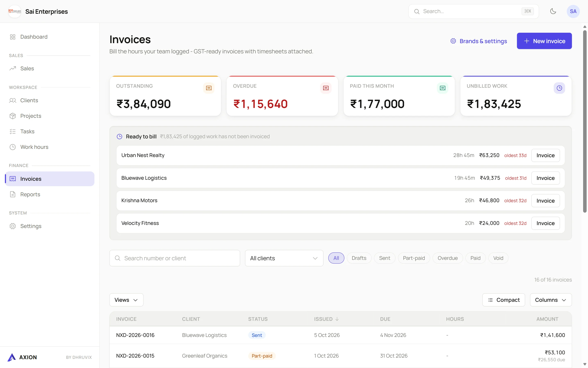
Task: Click the Outstanding card invoice icon
Action: tap(209, 88)
